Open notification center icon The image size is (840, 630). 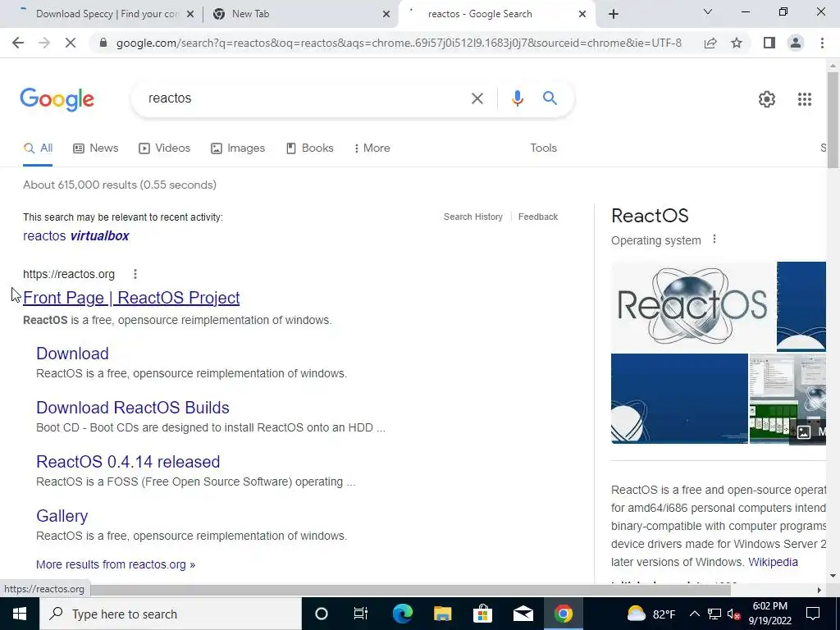click(813, 614)
